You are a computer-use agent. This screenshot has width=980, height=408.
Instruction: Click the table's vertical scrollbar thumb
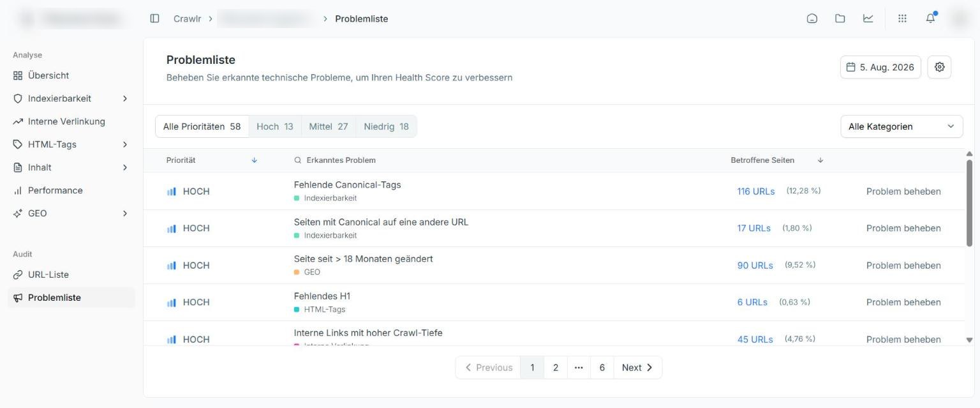(x=969, y=203)
